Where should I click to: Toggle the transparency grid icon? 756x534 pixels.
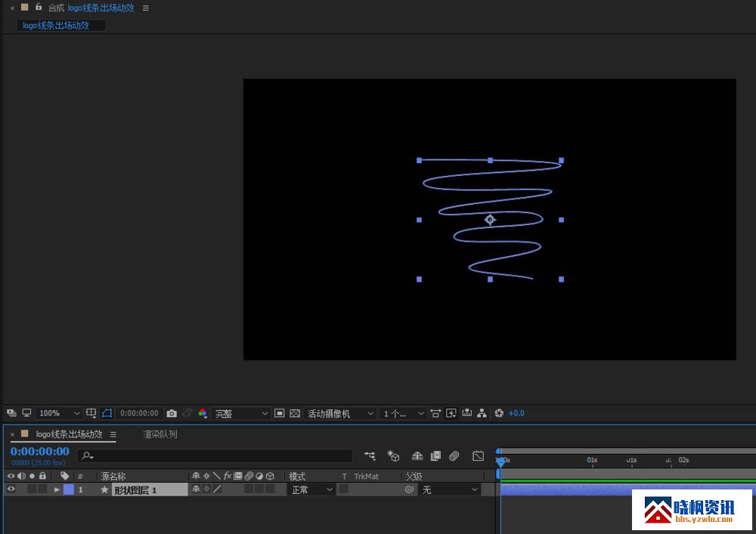tap(295, 413)
